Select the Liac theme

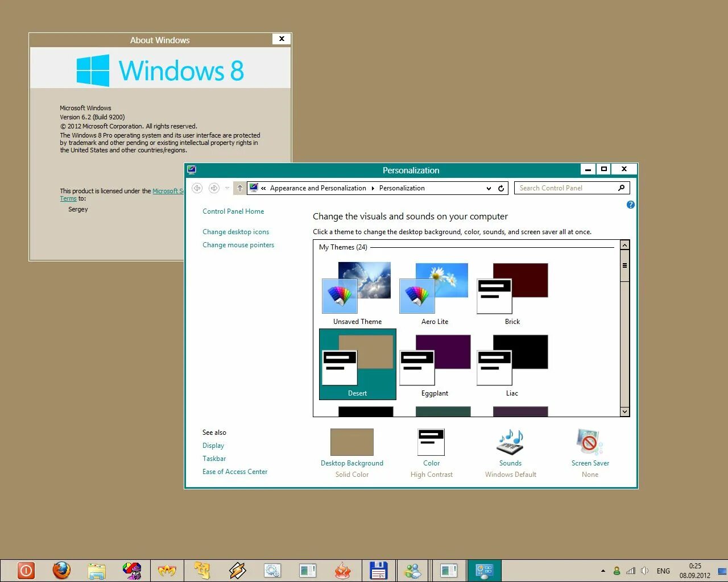click(512, 364)
